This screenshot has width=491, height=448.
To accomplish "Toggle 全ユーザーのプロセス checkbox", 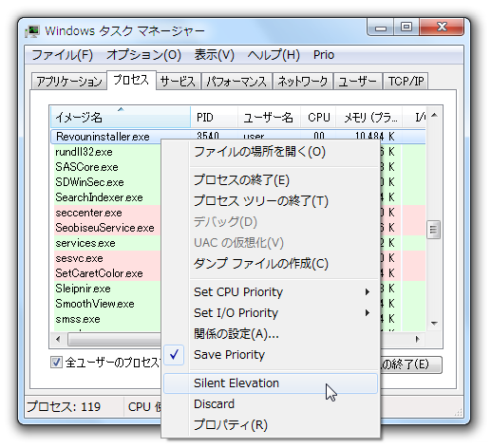I will [56, 363].
